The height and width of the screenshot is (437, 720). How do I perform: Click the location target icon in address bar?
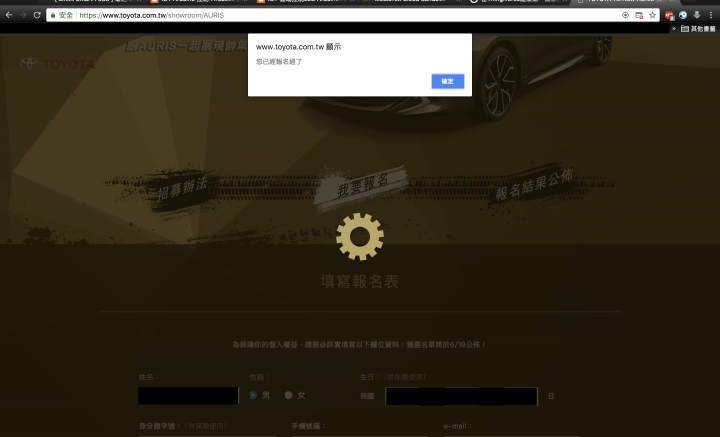point(625,15)
